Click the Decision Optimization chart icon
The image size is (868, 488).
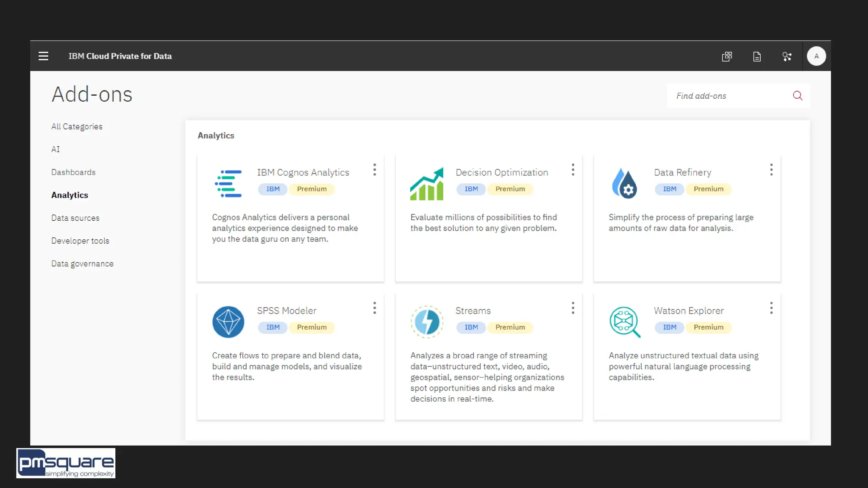pyautogui.click(x=427, y=183)
